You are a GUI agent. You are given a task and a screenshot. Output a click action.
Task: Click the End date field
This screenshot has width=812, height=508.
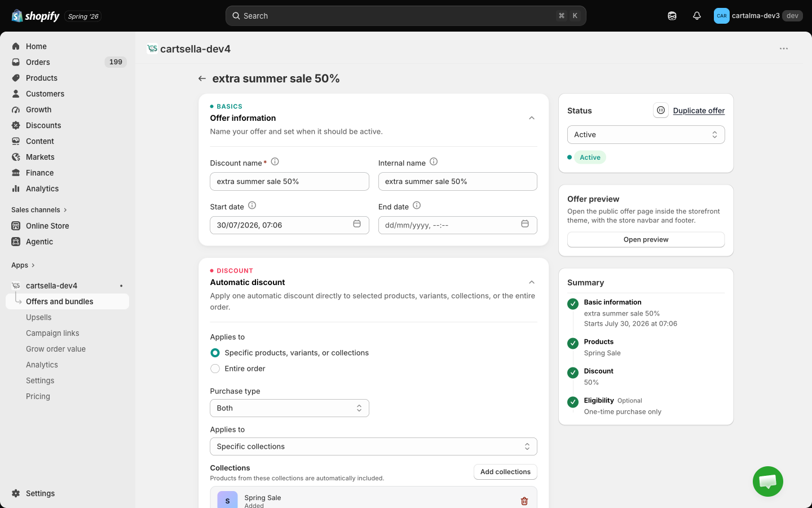[458, 225]
